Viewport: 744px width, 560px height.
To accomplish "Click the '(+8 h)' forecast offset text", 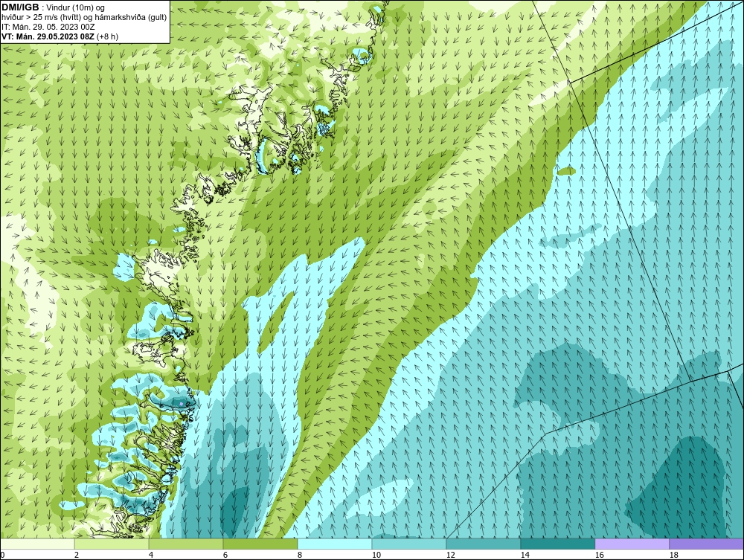I will pos(107,36).
